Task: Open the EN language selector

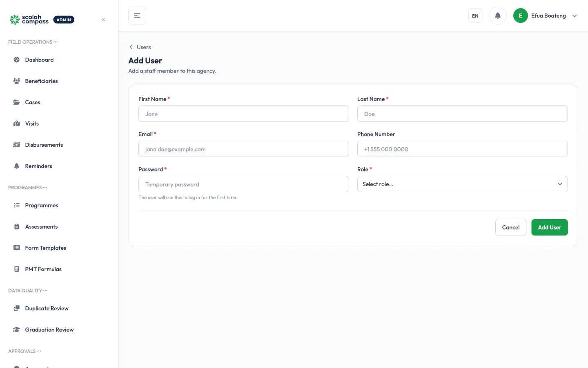Action: 475,16
